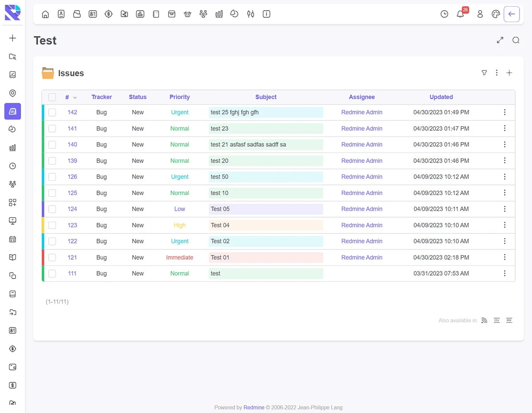Screen dimensions: 532x413
Task: Sort the table by the Priority column
Action: tap(180, 97)
